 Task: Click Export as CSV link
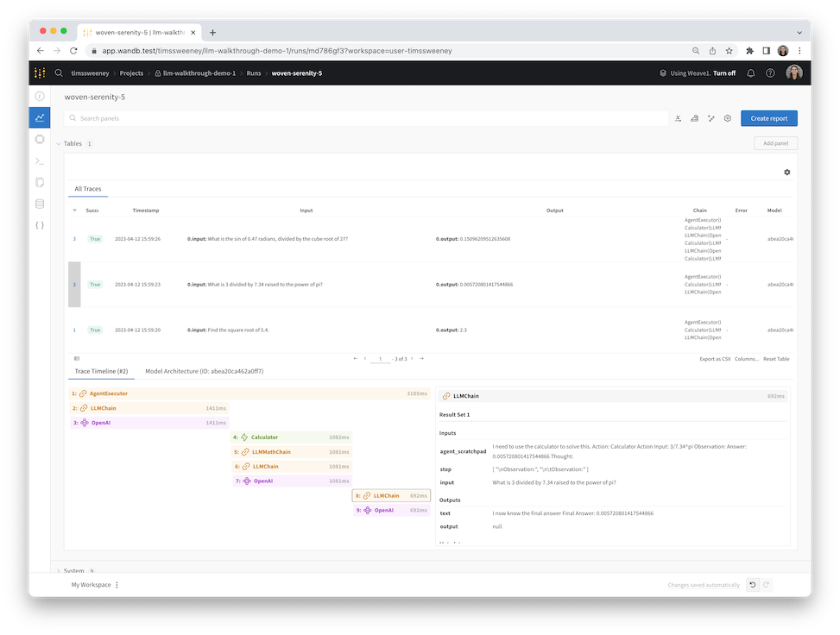click(x=714, y=359)
